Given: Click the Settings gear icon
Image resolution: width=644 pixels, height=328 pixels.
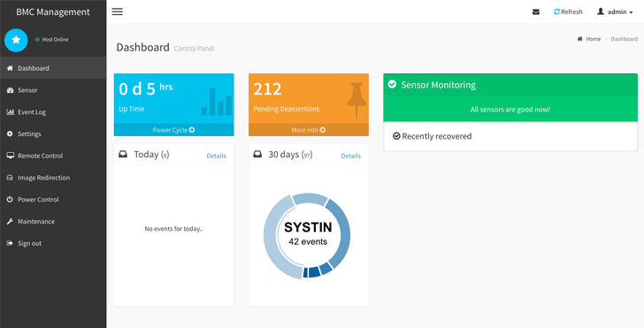Looking at the screenshot, I should click(x=10, y=133).
